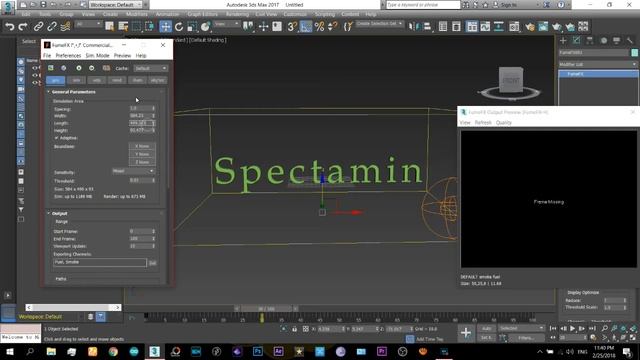Open Rendered Frame Window icon
This screenshot has width=640, height=360.
[x=543, y=27]
